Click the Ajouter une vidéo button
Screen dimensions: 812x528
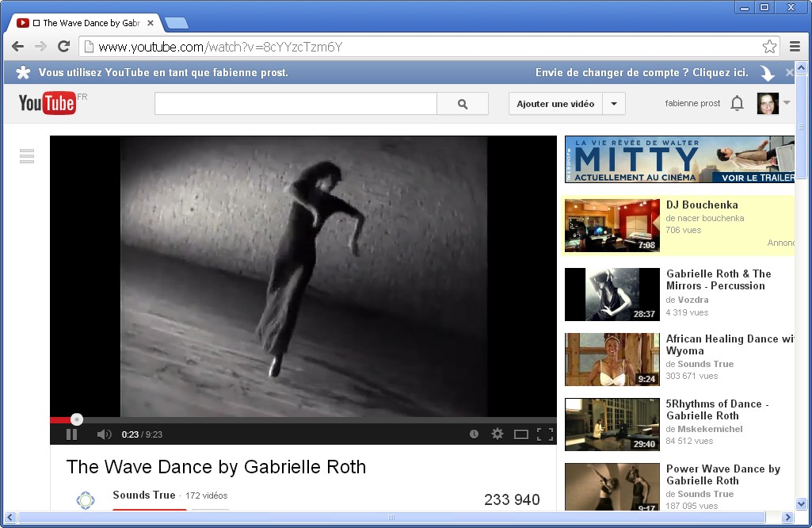(x=555, y=104)
